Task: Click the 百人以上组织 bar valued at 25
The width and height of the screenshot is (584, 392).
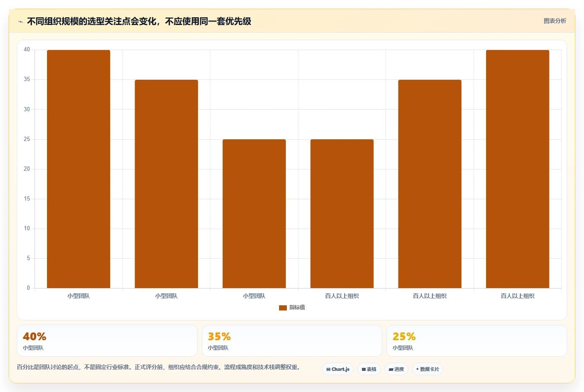Action: click(342, 213)
